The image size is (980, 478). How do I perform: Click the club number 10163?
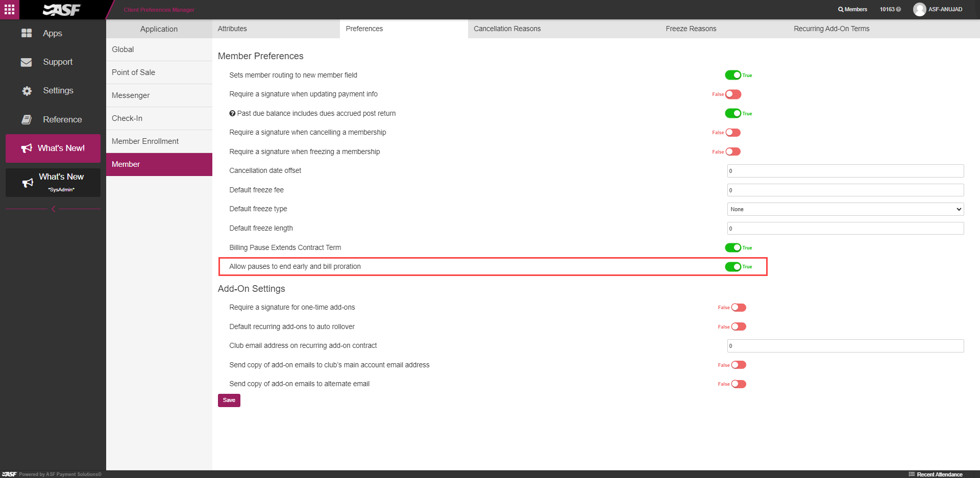(x=887, y=9)
